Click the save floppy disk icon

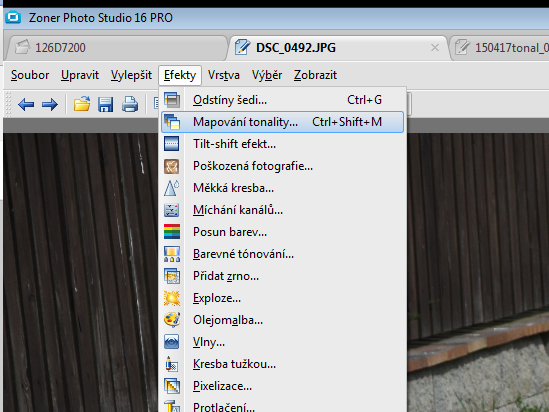(x=105, y=104)
